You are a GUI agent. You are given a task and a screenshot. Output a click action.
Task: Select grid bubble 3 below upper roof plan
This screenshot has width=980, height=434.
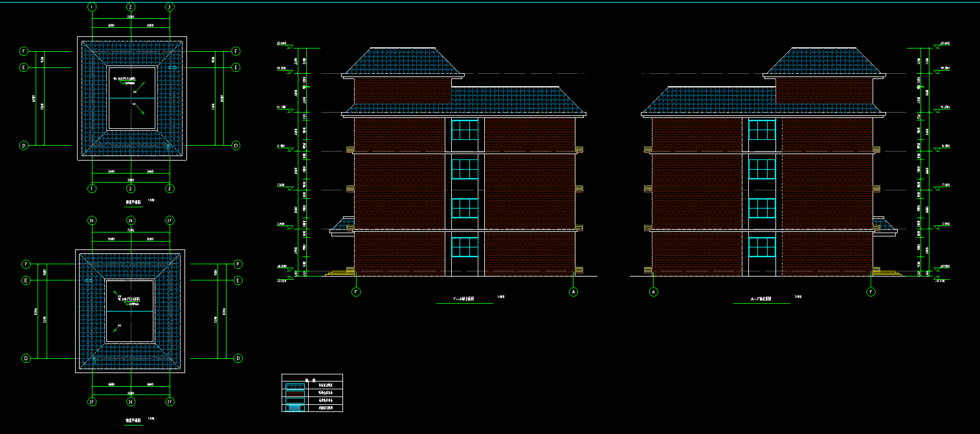click(170, 188)
